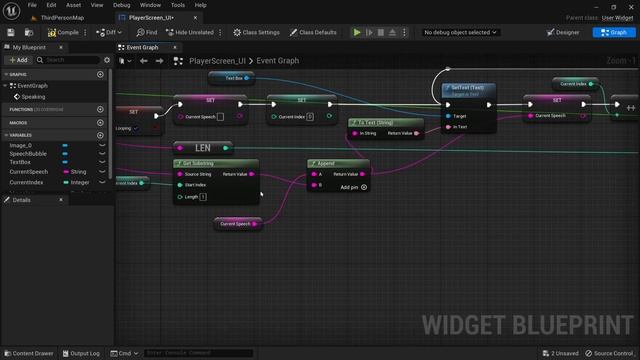Image resolution: width=640 pixels, height=360 pixels.
Task: Click PlayerScreen_UI in the breadcrumb
Action: pyautogui.click(x=218, y=61)
